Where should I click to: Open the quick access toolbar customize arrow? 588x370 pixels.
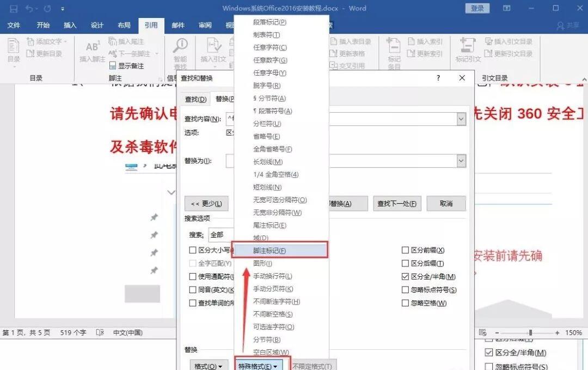click(x=62, y=9)
